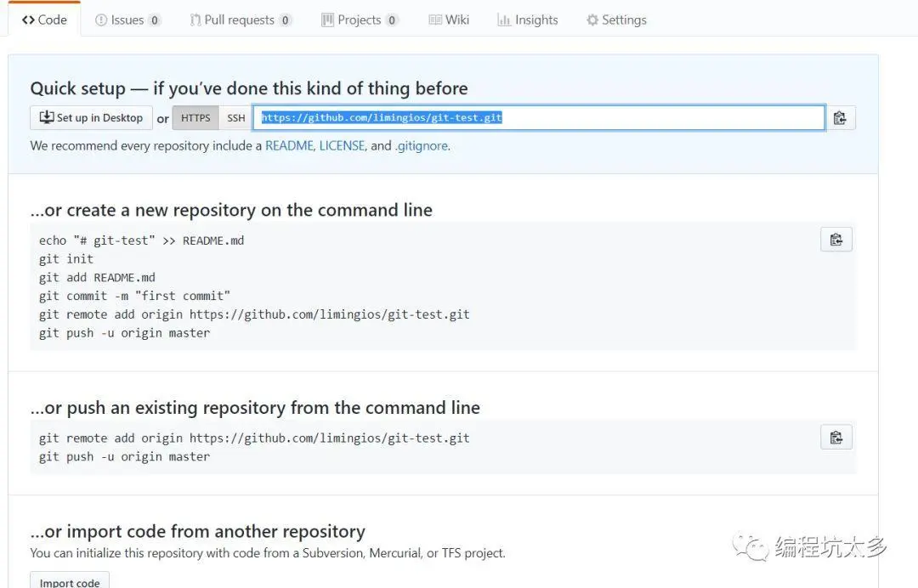The height and width of the screenshot is (588, 918).
Task: Open the Code tab
Action: 44,20
